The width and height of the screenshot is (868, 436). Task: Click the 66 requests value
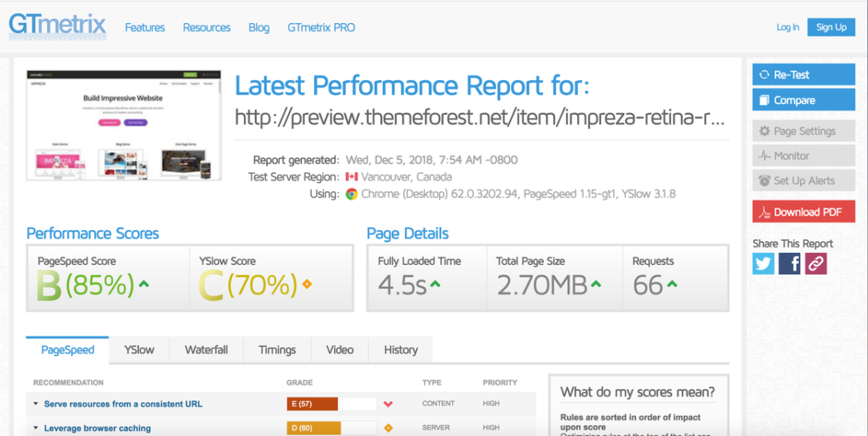point(647,285)
